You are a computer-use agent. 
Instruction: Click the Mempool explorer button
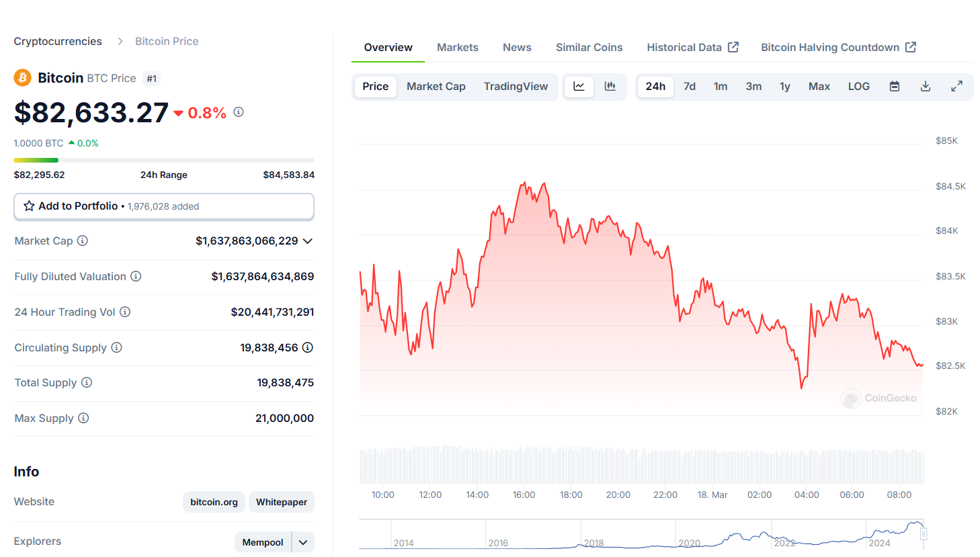[x=263, y=542]
